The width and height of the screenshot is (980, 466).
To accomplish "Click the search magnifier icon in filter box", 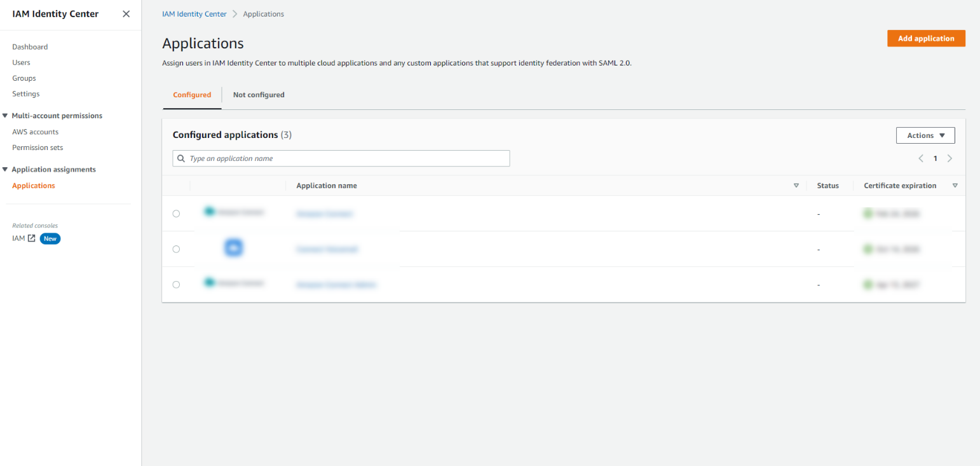I will coord(181,158).
